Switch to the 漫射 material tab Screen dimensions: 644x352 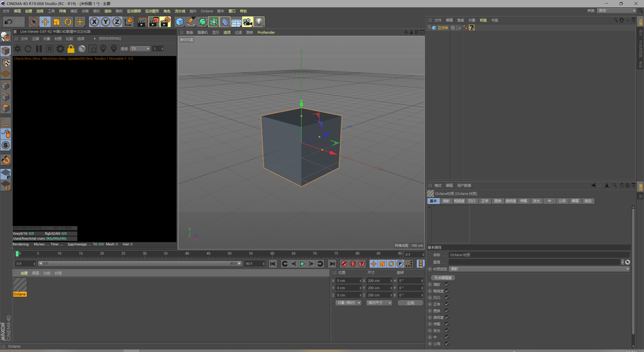446,201
